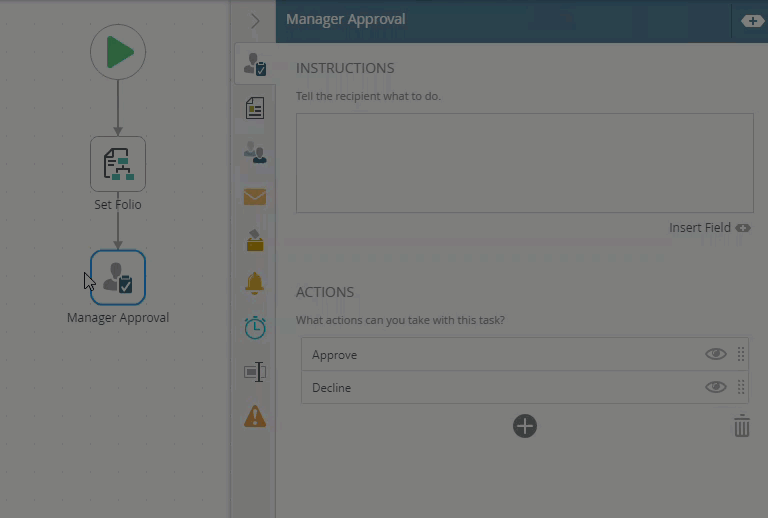Viewport: 768px width, 518px height.
Task: Select the Decline action row
Action: (x=525, y=387)
